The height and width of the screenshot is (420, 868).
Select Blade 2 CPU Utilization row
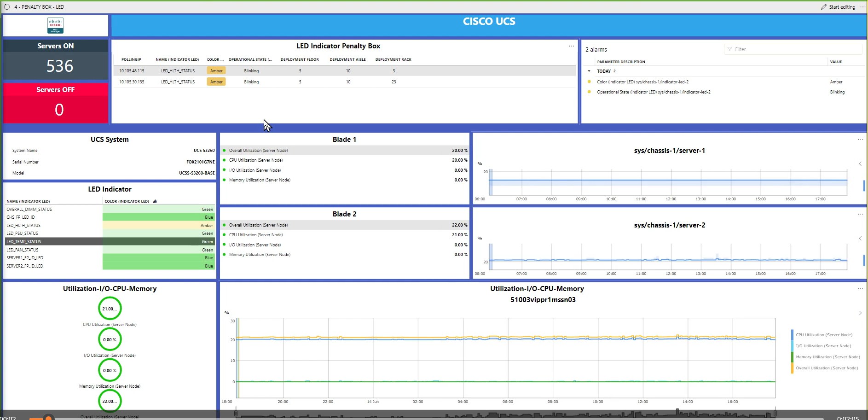coord(345,235)
